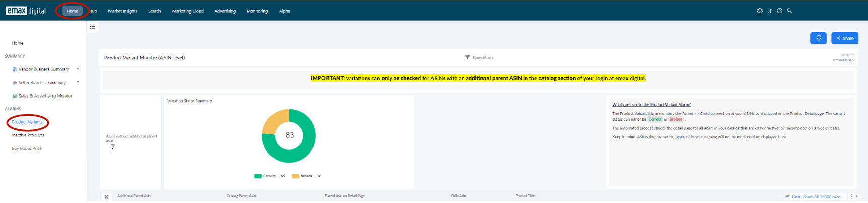Viewport: 868px width, 203px height.
Task: Click the Next link under the table
Action: click(796, 197)
